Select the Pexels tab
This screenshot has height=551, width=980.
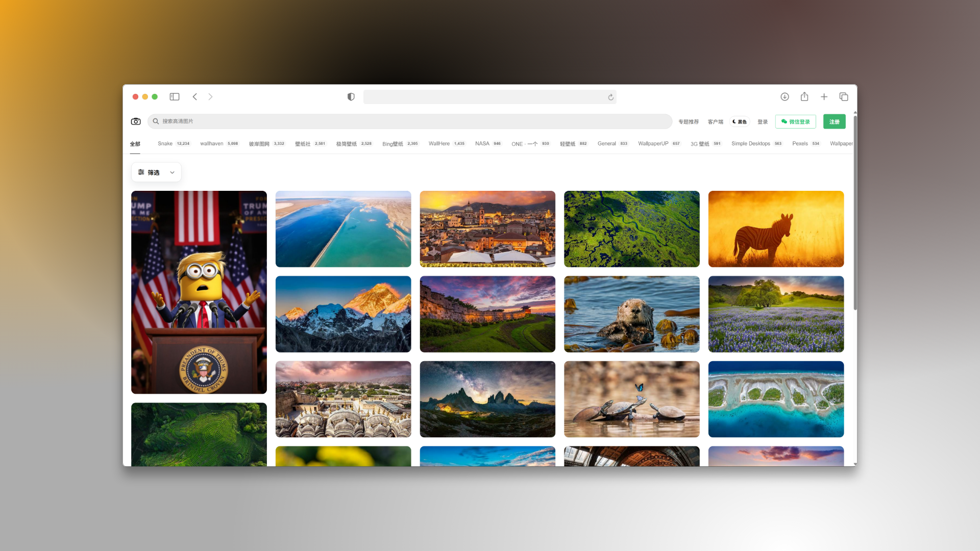(806, 144)
